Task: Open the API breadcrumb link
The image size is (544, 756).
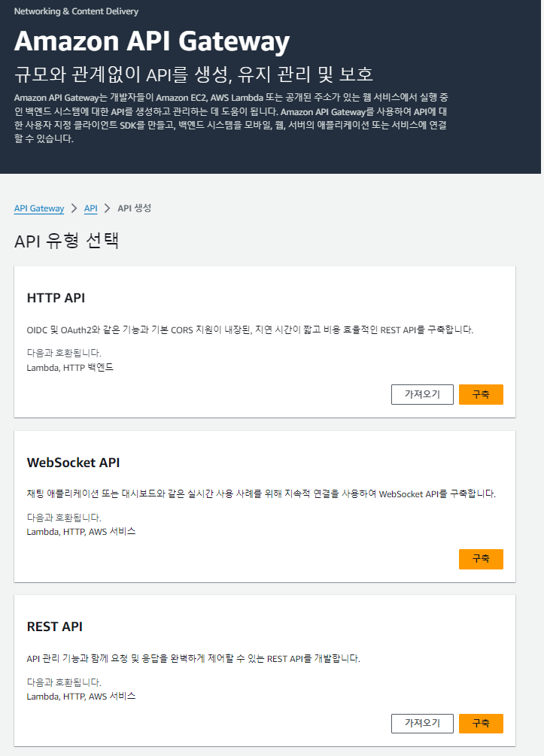Action: coord(90,208)
